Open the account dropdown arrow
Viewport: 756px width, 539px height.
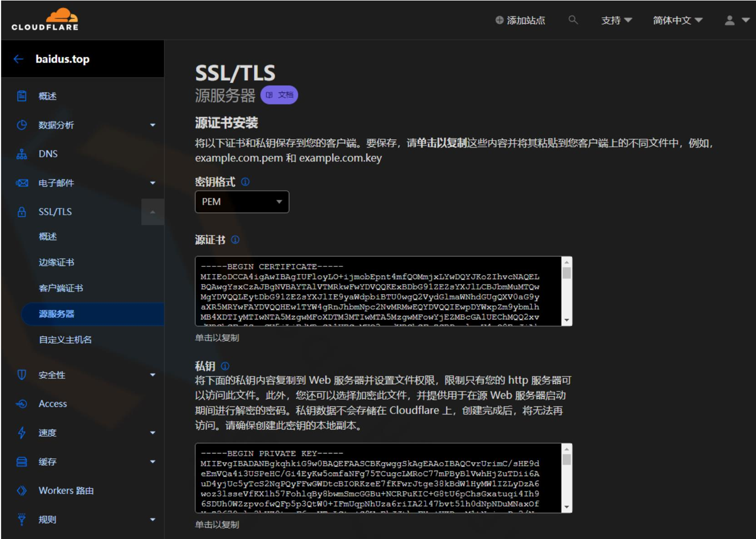(746, 20)
